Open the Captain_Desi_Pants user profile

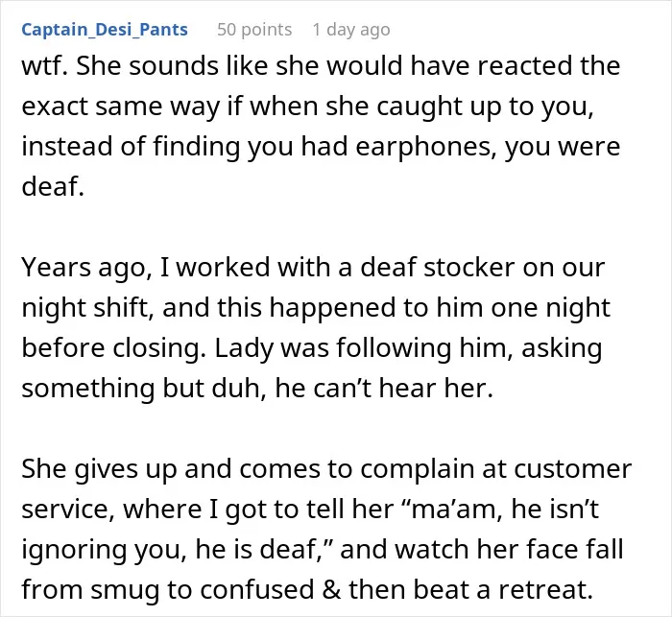point(105,30)
